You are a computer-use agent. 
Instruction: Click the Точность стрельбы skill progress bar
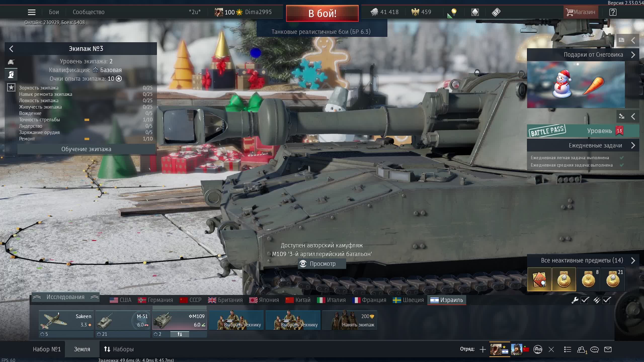pyautogui.click(x=87, y=120)
